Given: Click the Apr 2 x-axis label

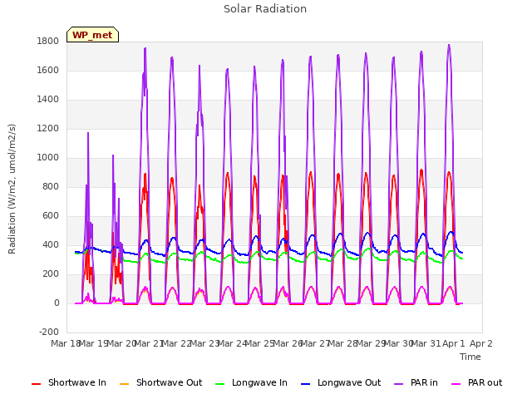Looking at the screenshot, I should click(x=481, y=343).
